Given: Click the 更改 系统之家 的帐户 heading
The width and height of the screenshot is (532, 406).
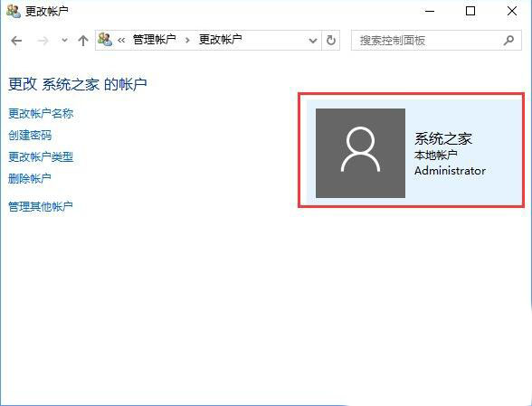Looking at the screenshot, I should (78, 84).
